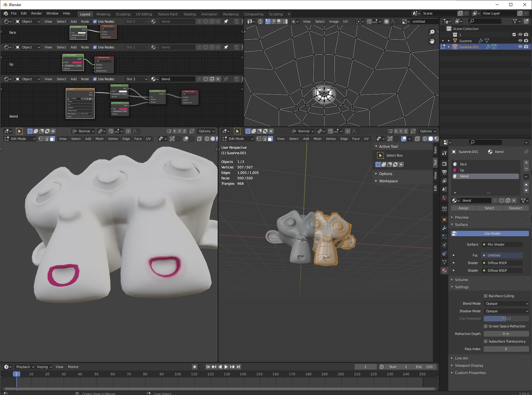Viewport: 532px width, 395px height.
Task: Expand the Workspace panel in sidebar
Action: pos(388,181)
